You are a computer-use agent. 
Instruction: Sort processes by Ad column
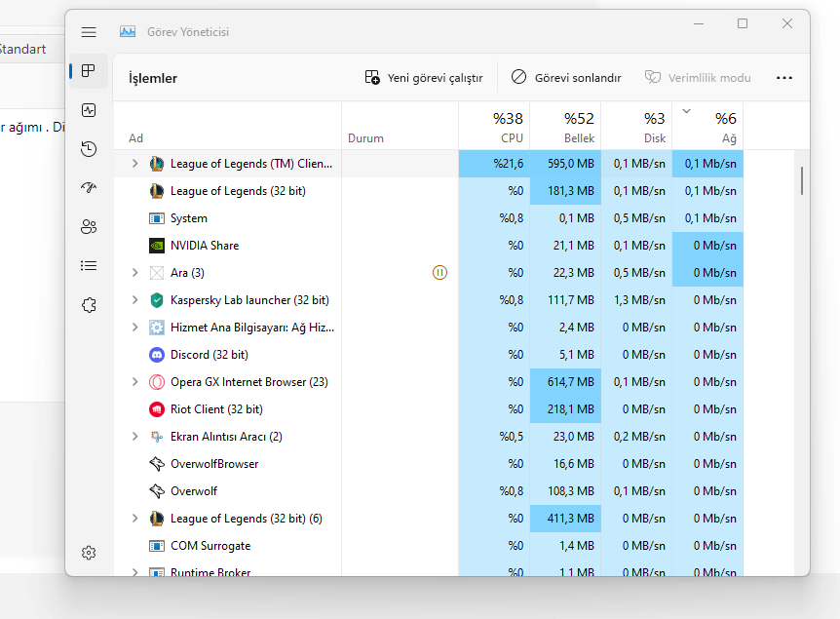tap(228, 127)
